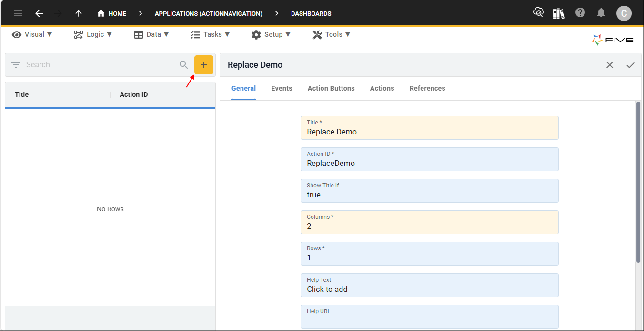Open the Tools dropdown menu
Viewport: 644px width, 331px height.
click(x=332, y=34)
